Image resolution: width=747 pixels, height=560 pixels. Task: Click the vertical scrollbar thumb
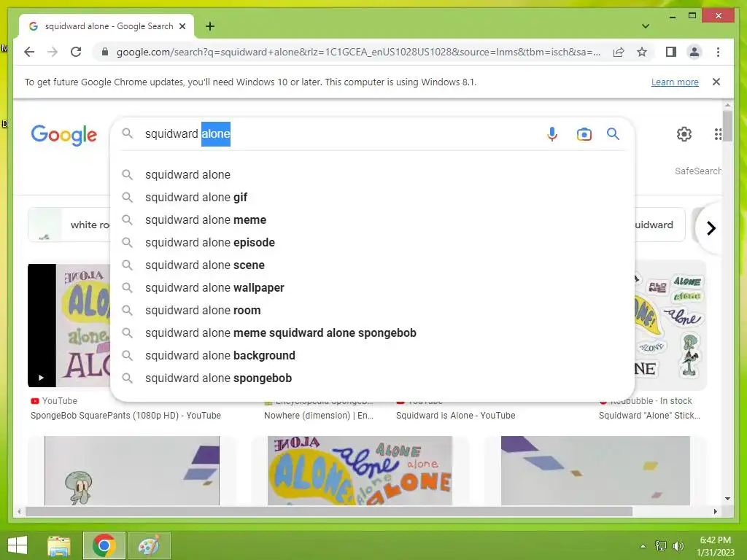727,125
